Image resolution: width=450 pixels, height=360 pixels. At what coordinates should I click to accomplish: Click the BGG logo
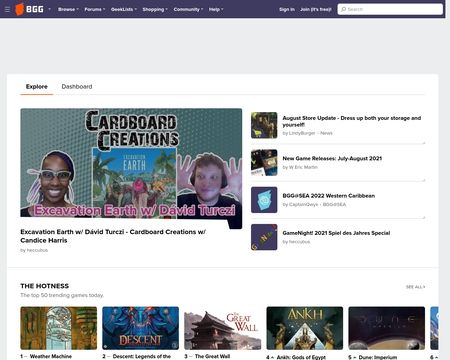click(30, 9)
